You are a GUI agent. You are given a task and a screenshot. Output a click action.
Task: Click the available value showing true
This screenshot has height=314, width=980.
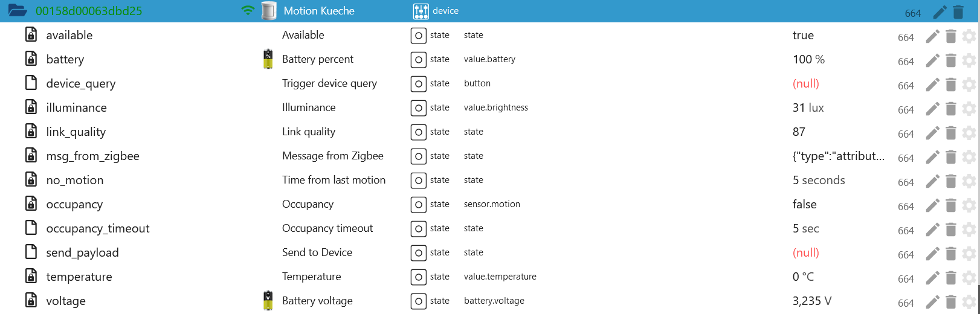click(x=803, y=35)
